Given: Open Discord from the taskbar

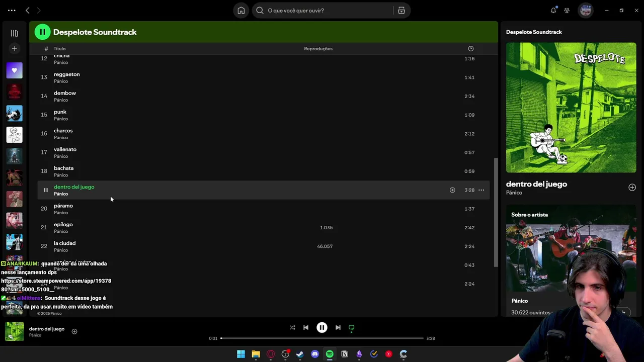Looking at the screenshot, I should point(315,354).
